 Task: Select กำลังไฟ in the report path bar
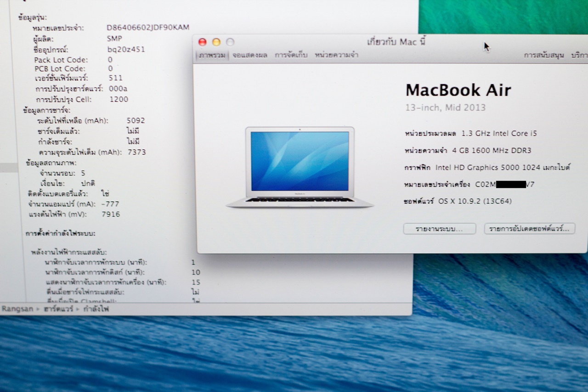96,309
